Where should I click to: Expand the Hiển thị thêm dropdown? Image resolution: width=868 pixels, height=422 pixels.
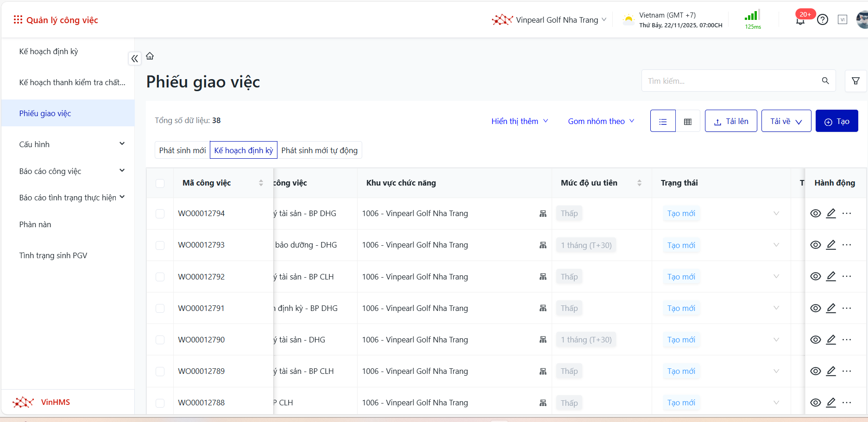519,121
